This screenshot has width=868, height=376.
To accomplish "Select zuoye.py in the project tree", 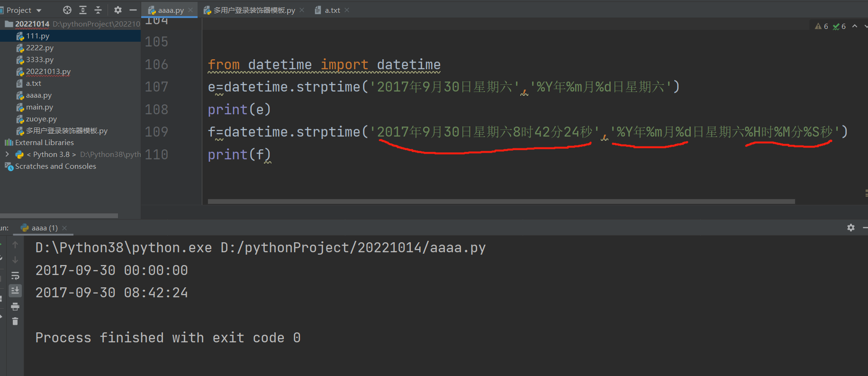I will pyautogui.click(x=41, y=119).
